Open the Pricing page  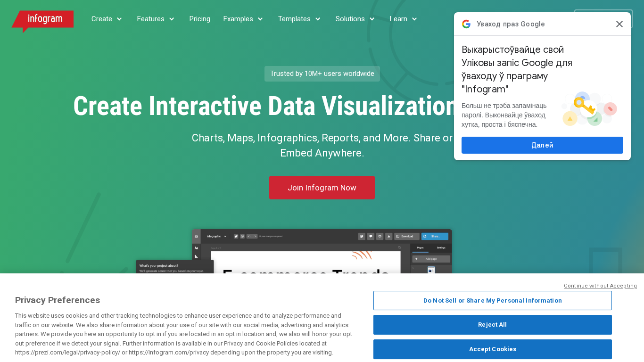pyautogui.click(x=200, y=19)
